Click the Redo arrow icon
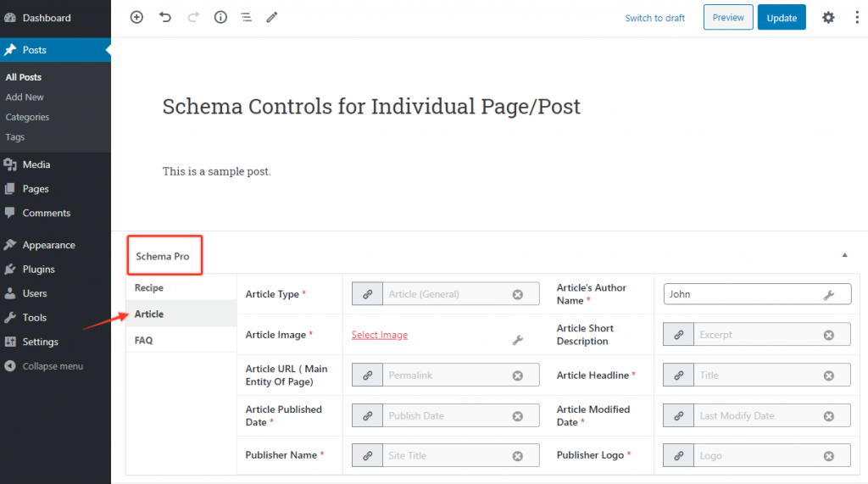This screenshot has height=484, width=868. click(193, 17)
